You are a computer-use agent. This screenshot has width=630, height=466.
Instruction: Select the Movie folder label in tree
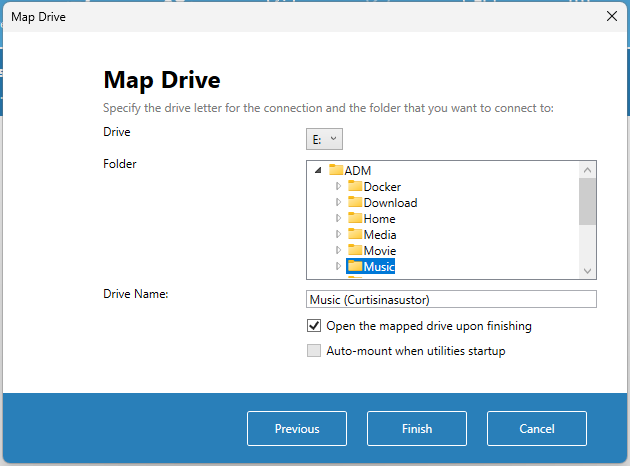(380, 250)
